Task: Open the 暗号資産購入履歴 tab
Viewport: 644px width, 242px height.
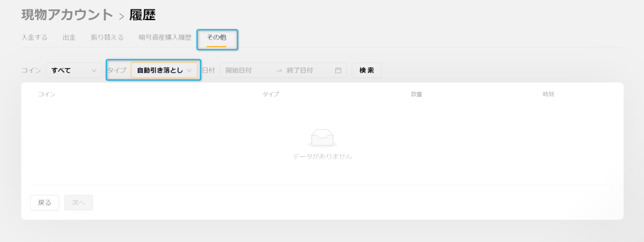Action: pos(165,37)
